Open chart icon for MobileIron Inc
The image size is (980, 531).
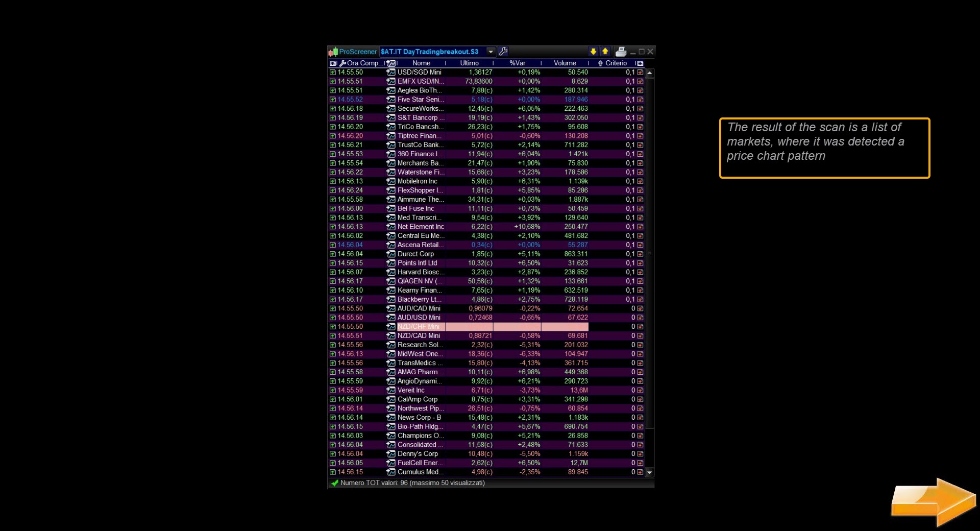391,181
